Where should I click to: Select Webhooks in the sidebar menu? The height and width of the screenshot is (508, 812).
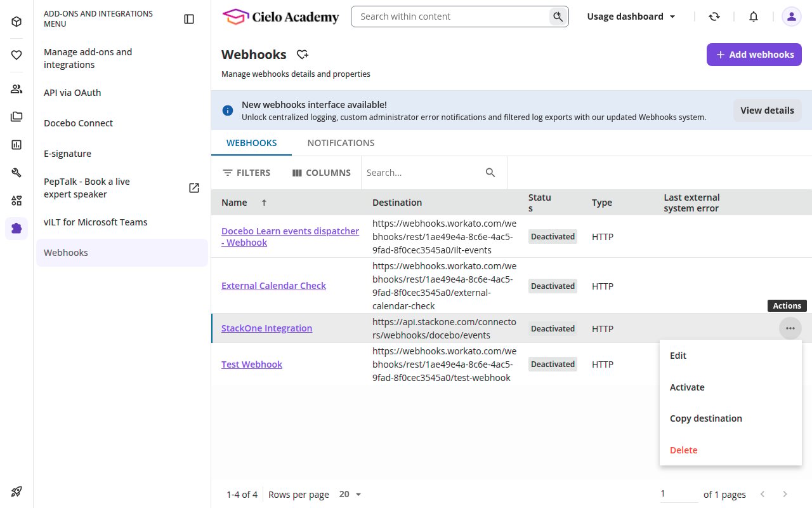(x=122, y=253)
